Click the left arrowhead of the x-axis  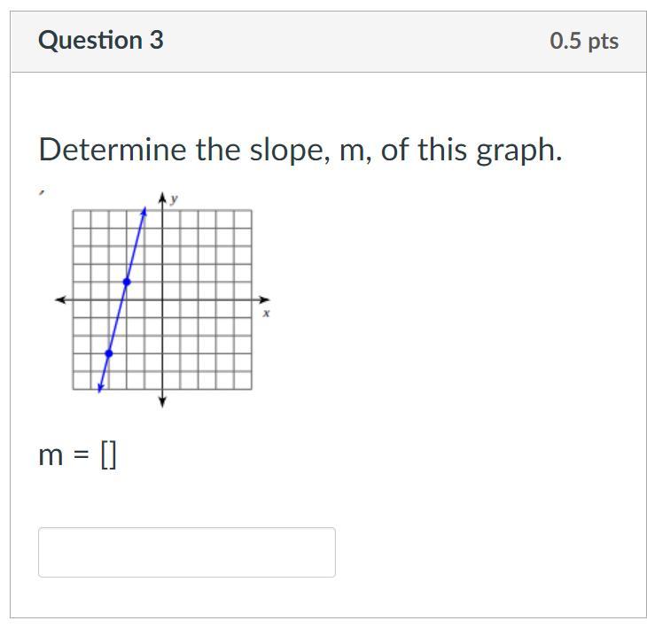click(x=60, y=299)
